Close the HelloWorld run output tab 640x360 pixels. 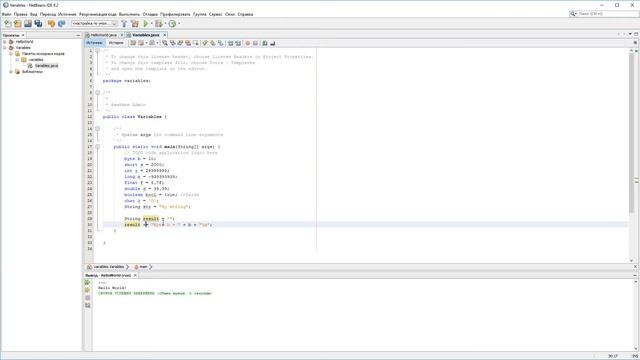(135, 276)
